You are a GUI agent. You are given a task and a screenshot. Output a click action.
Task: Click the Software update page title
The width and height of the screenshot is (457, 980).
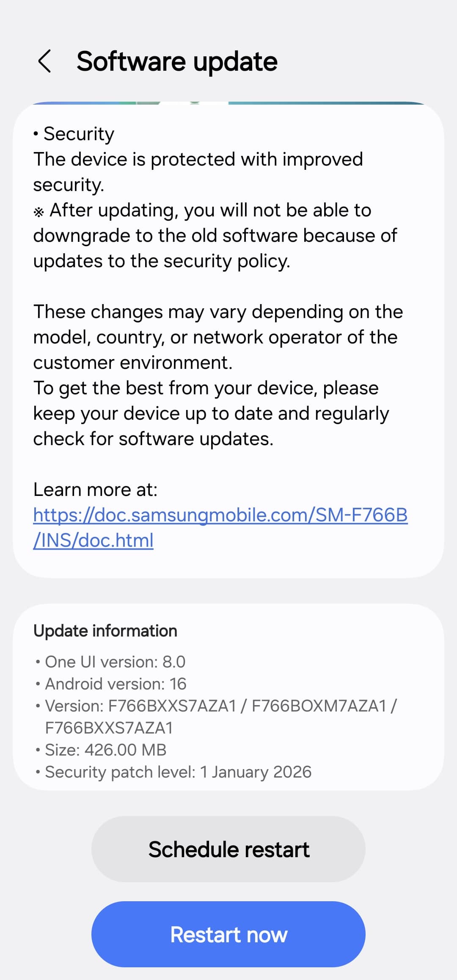[177, 62]
